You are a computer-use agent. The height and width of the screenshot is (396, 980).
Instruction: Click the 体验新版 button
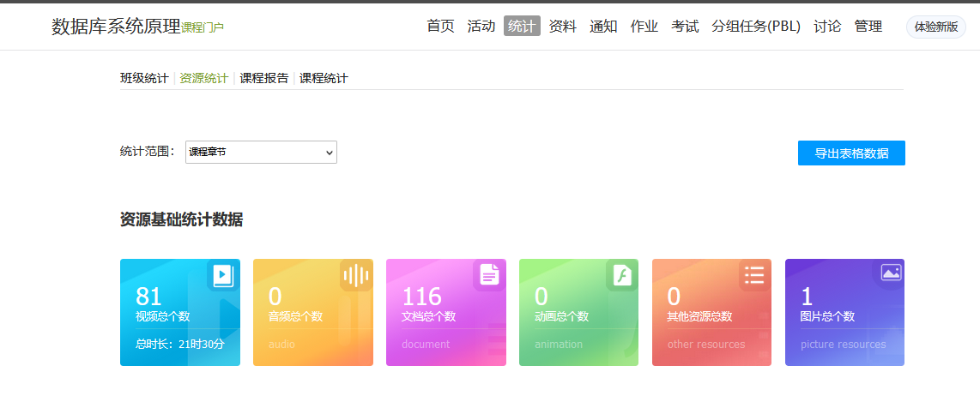pyautogui.click(x=935, y=27)
